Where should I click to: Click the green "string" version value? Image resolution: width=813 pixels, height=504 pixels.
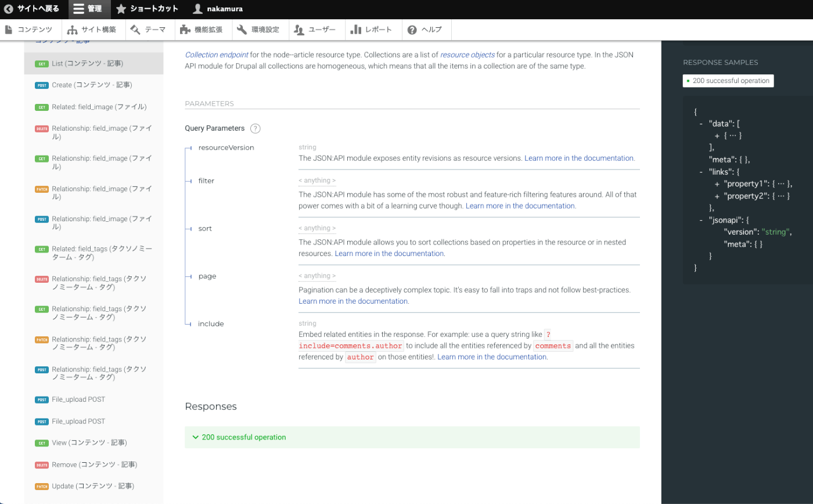[775, 232]
